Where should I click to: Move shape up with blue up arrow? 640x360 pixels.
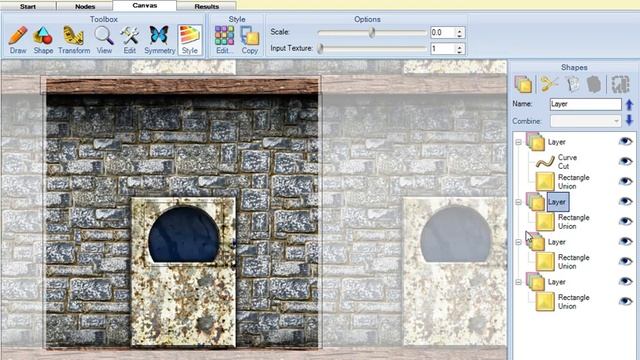[x=629, y=104]
